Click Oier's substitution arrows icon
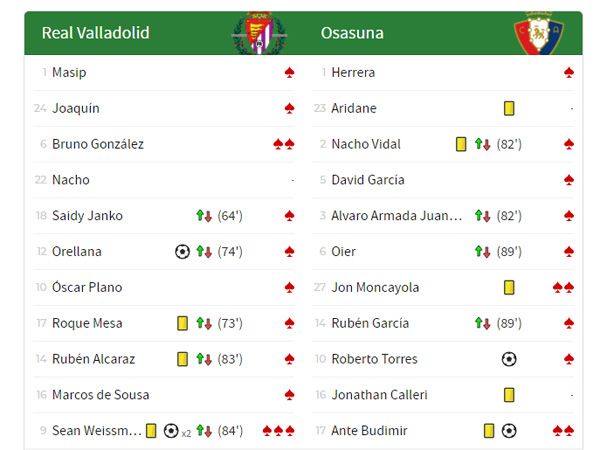 click(x=483, y=252)
